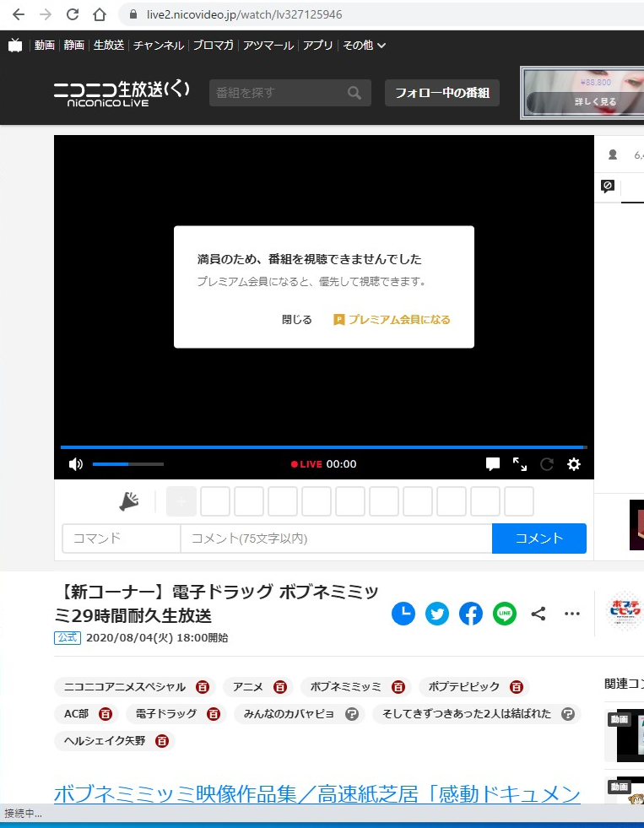Open フォロー中の番組 button
The height and width of the screenshot is (828, 644).
(441, 93)
